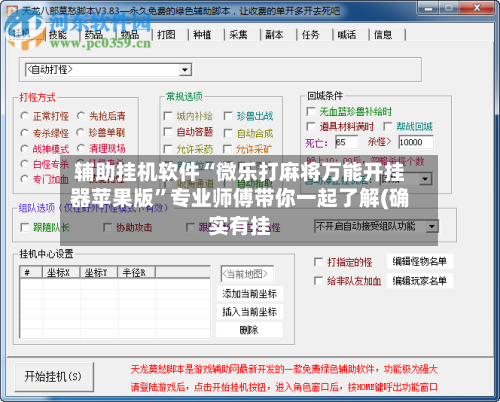Click the 开始挂机(S) button
The height and width of the screenshot is (402, 500).
54,377
